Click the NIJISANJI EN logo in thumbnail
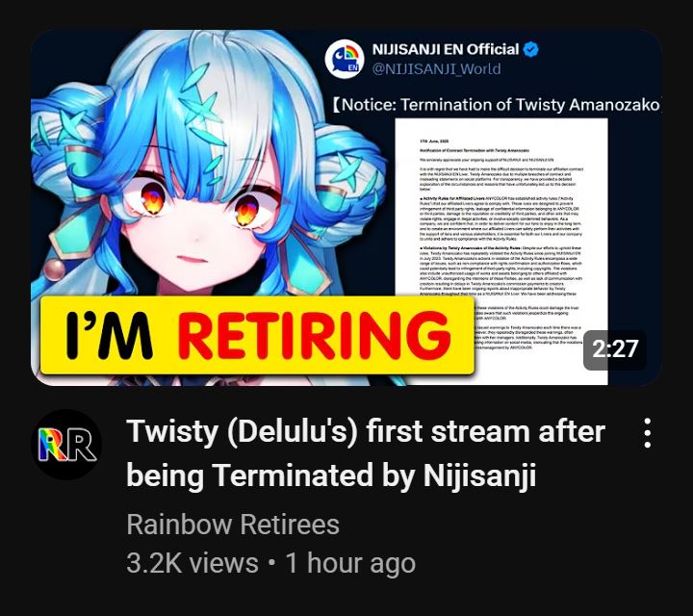 pyautogui.click(x=345, y=59)
